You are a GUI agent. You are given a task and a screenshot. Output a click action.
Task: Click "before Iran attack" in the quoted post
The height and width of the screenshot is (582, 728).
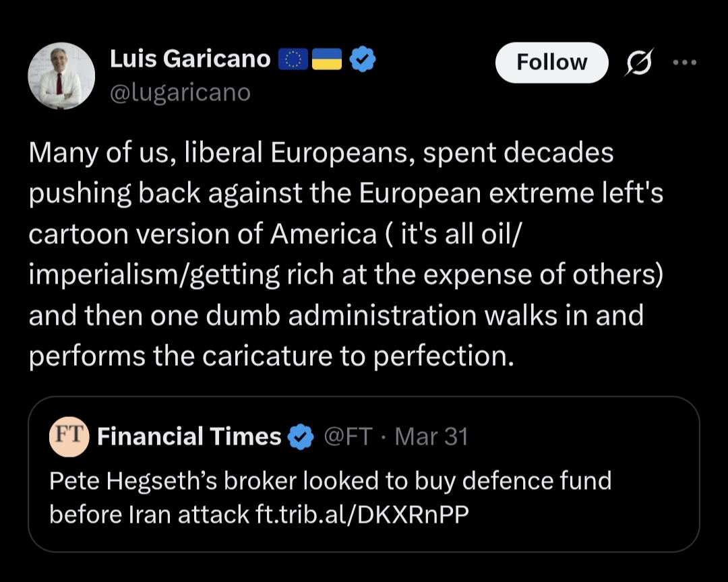tap(149, 514)
